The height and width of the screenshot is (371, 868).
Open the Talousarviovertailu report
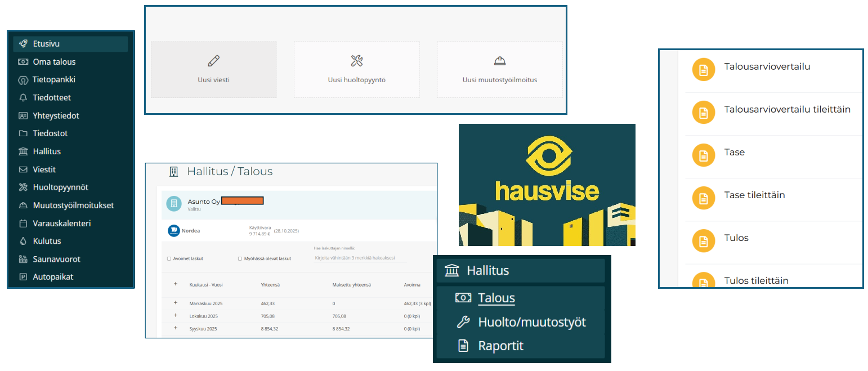click(x=767, y=67)
